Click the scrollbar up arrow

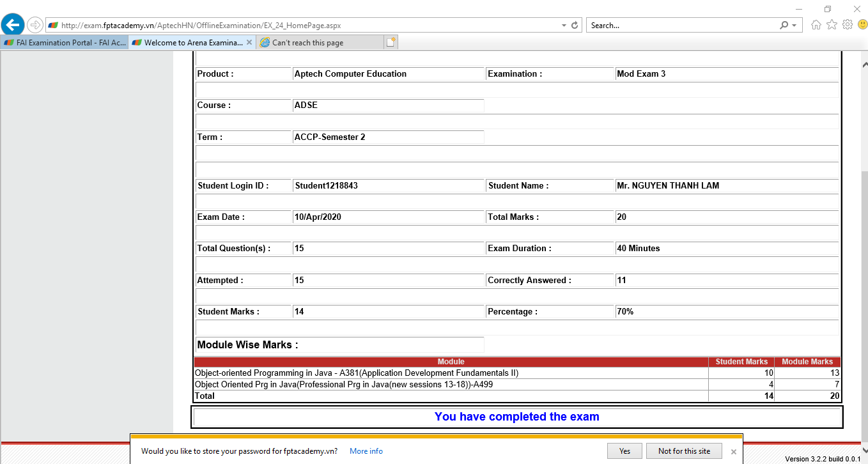(x=864, y=65)
